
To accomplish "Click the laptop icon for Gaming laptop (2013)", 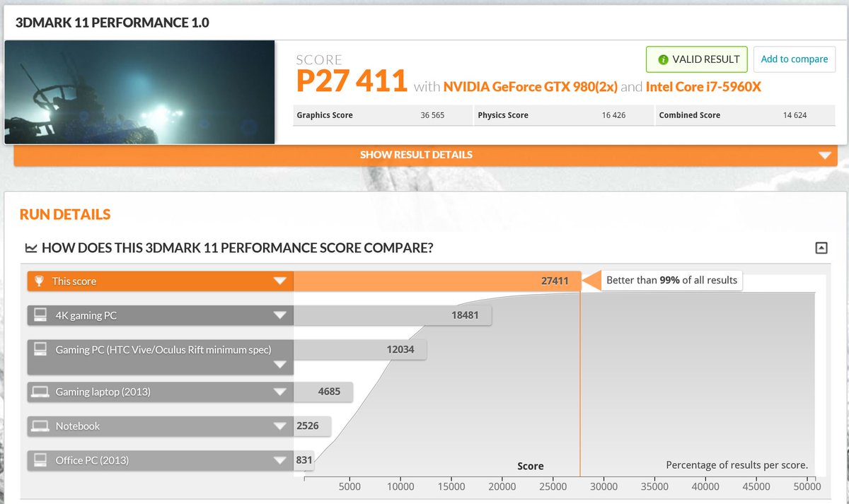I will tap(40, 392).
